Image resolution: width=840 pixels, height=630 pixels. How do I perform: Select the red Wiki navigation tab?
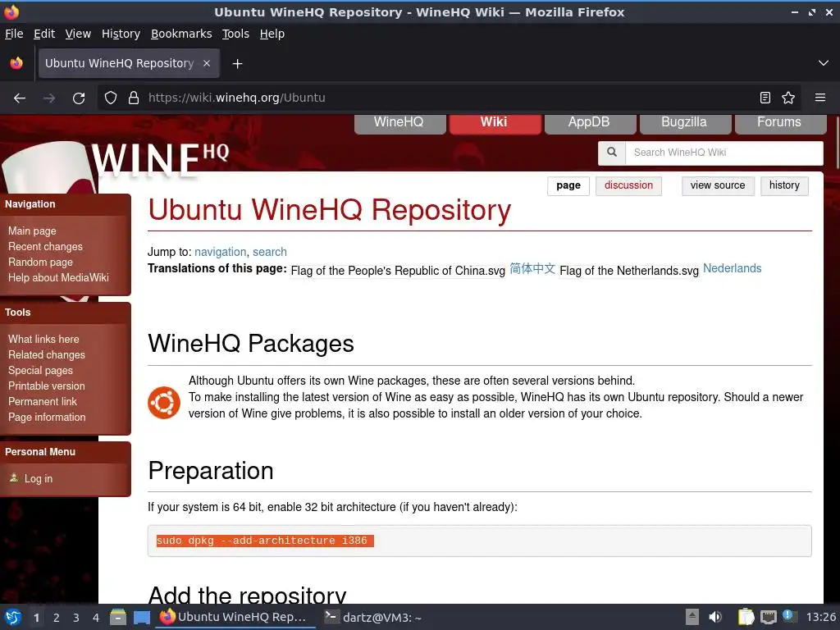tap(495, 124)
